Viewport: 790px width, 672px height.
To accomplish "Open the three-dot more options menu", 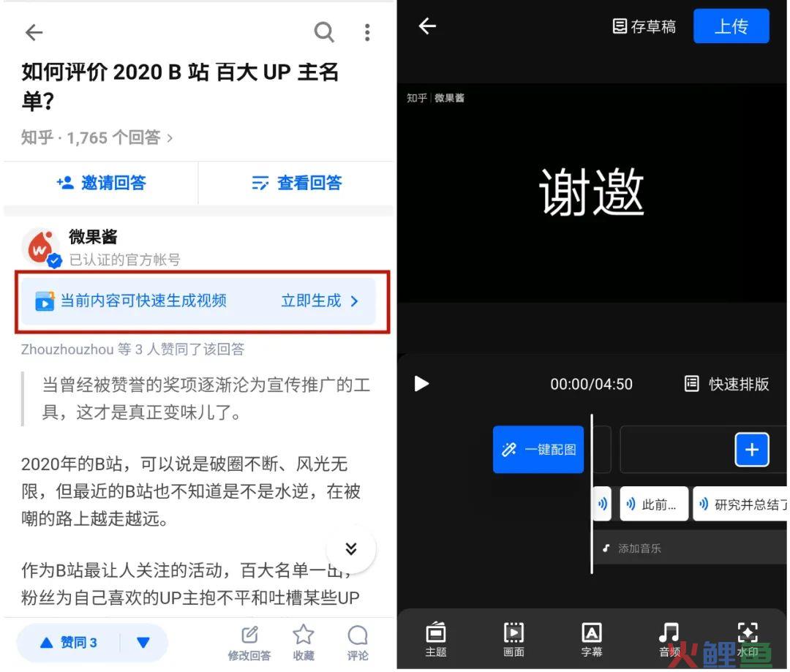I will pyautogui.click(x=367, y=32).
